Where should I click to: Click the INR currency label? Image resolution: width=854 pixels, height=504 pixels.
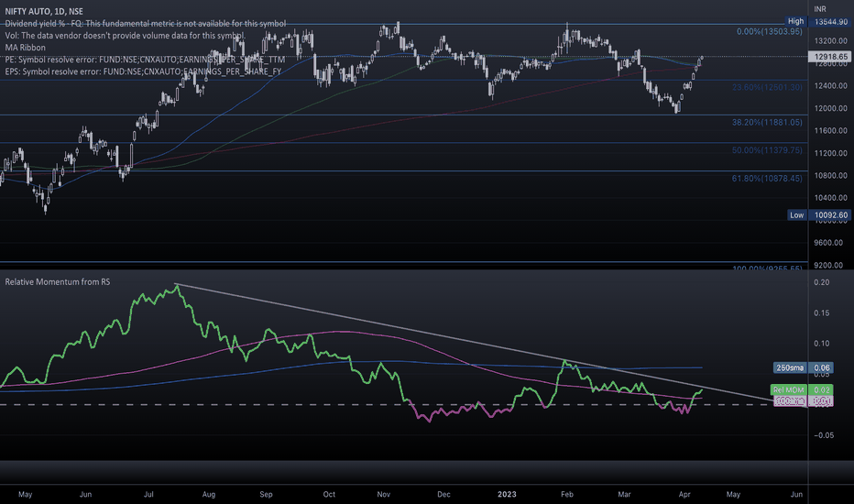point(820,9)
